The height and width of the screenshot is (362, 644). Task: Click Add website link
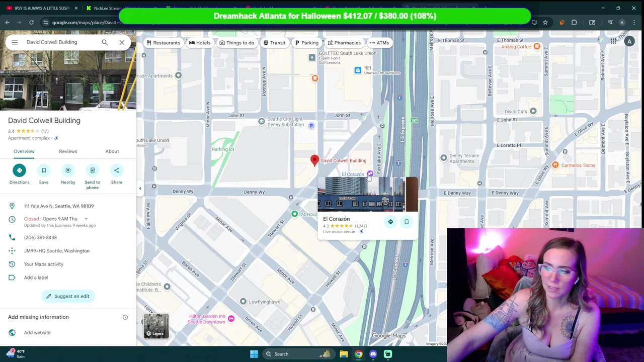37,333
